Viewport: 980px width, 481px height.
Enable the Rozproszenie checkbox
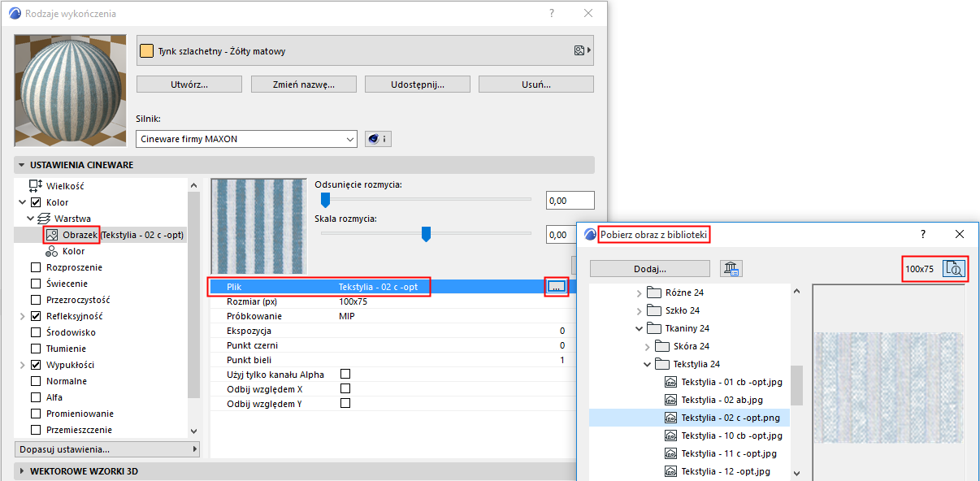point(36,267)
